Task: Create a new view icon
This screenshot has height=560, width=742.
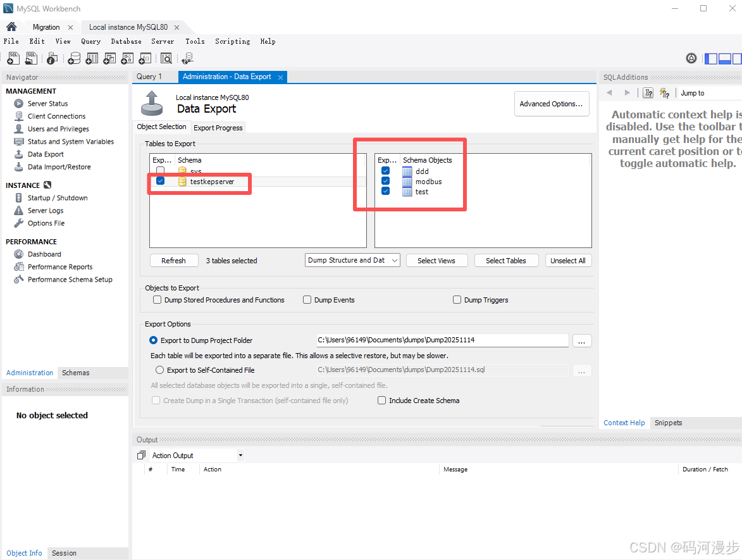Action: (109, 58)
